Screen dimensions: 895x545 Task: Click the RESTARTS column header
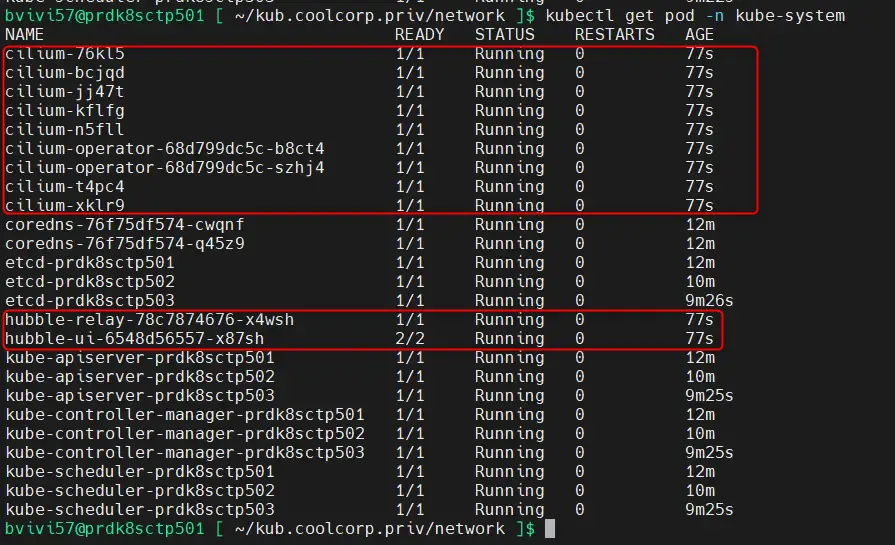pos(615,35)
